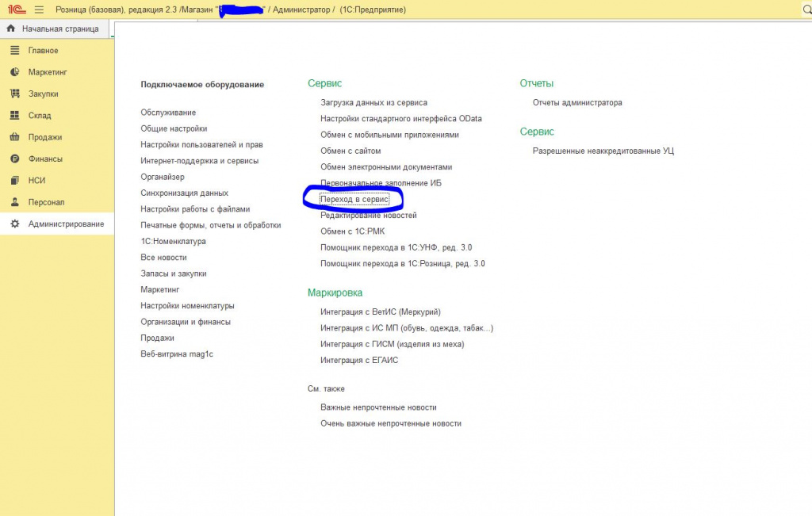Open Обмен с 1С:РМК
The width and height of the screenshot is (812, 516).
tap(352, 231)
